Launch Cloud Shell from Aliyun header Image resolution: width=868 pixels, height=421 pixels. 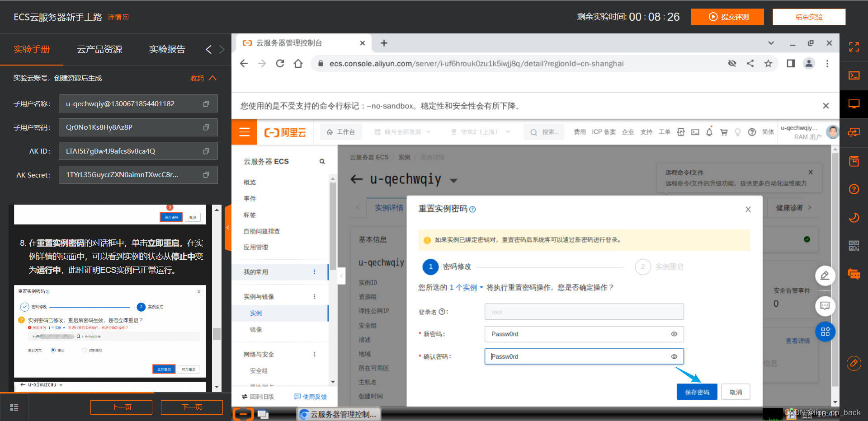(695, 132)
